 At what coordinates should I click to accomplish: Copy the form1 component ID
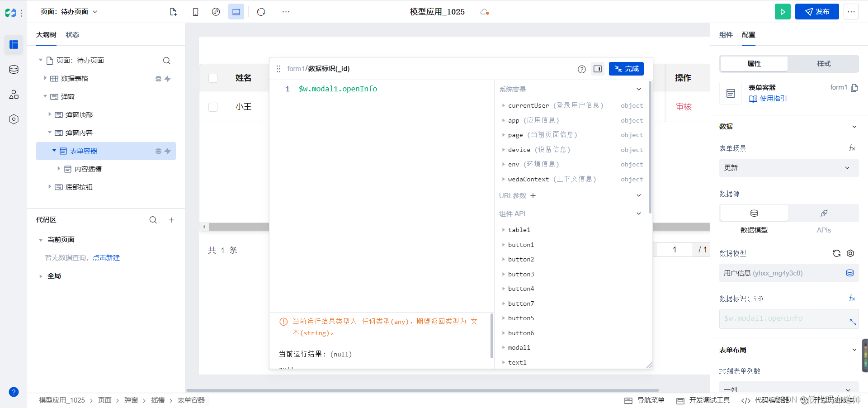pyautogui.click(x=854, y=88)
